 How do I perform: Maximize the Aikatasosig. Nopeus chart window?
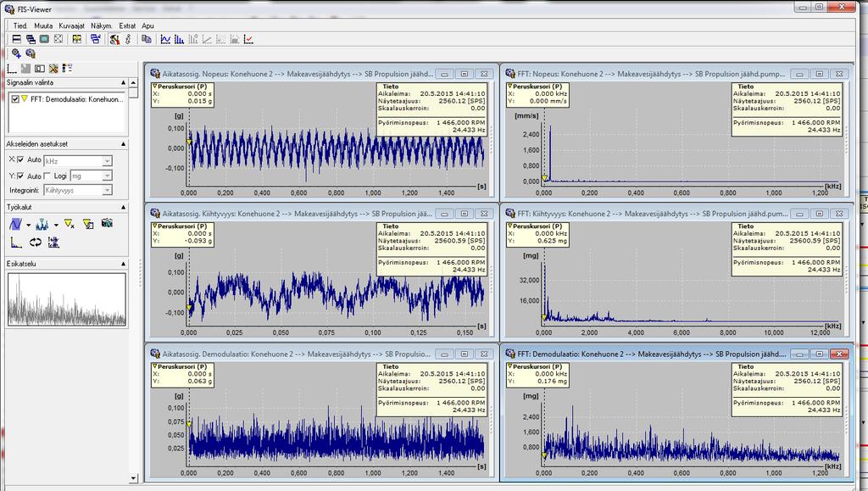(465, 74)
